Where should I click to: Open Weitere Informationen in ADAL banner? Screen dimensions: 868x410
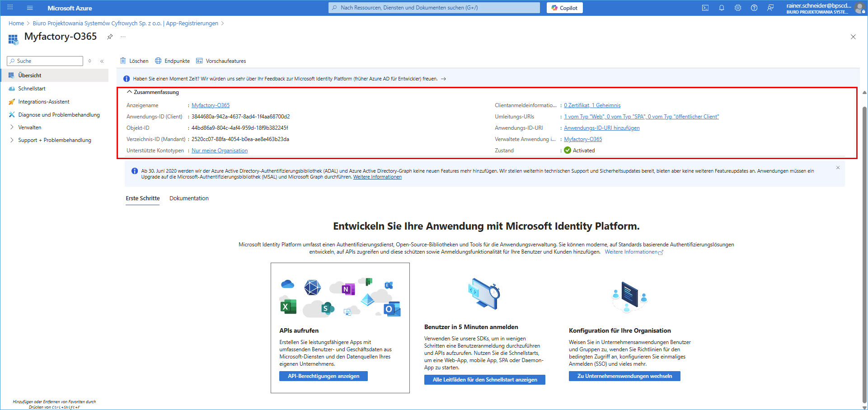tap(377, 177)
